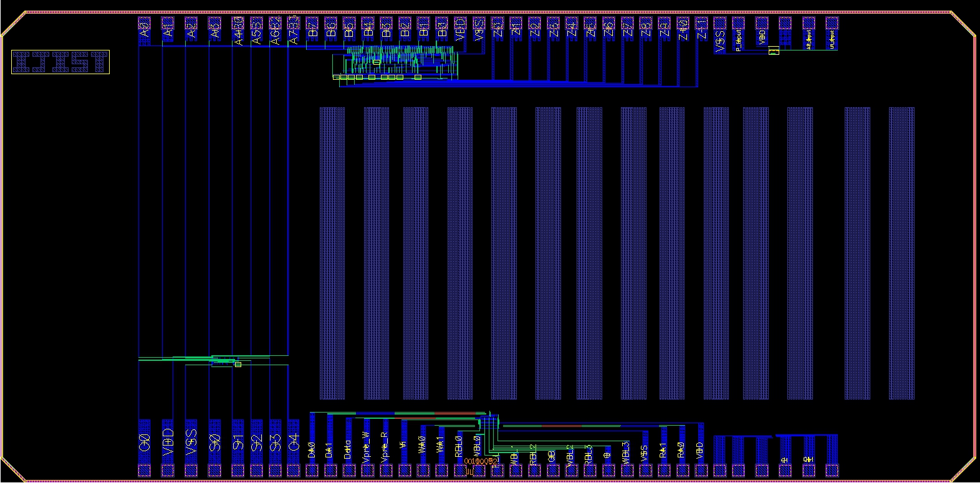Click the B4 pin label

[x=368, y=29]
